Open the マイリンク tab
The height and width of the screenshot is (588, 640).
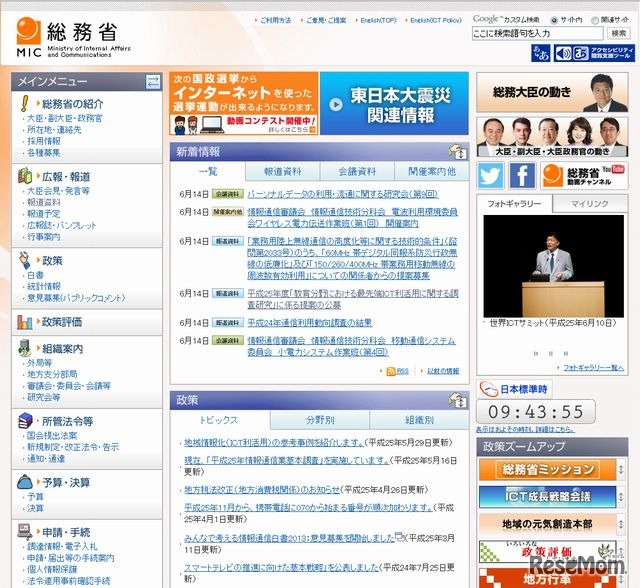click(x=589, y=204)
